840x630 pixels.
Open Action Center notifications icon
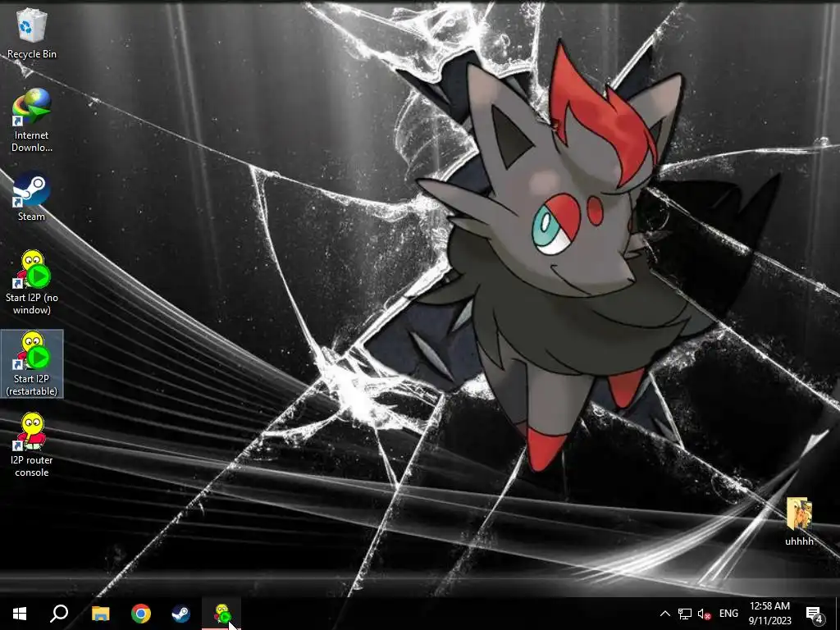click(x=814, y=614)
